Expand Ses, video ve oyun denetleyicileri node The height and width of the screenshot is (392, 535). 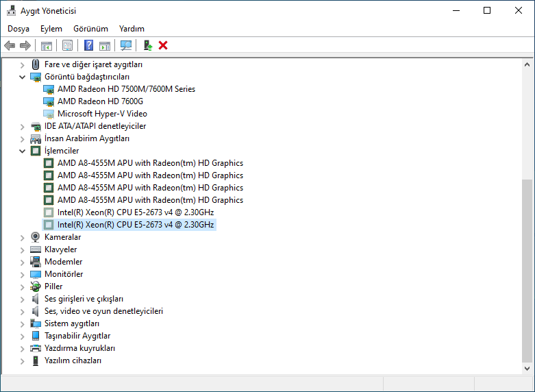click(22, 311)
